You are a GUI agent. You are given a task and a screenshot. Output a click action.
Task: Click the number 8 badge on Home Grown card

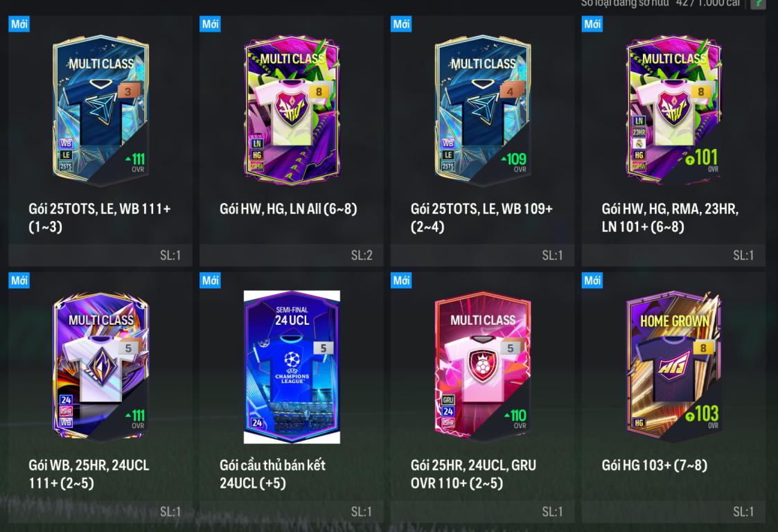[x=703, y=348]
